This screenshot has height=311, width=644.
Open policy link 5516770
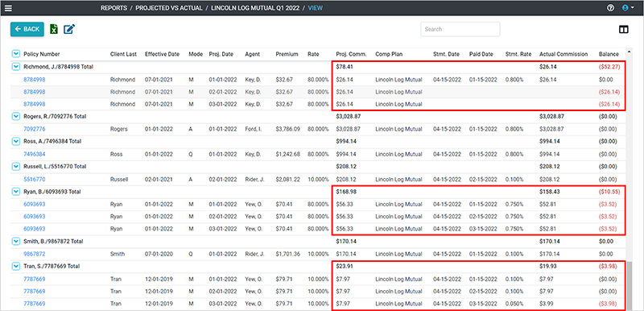(x=35, y=179)
